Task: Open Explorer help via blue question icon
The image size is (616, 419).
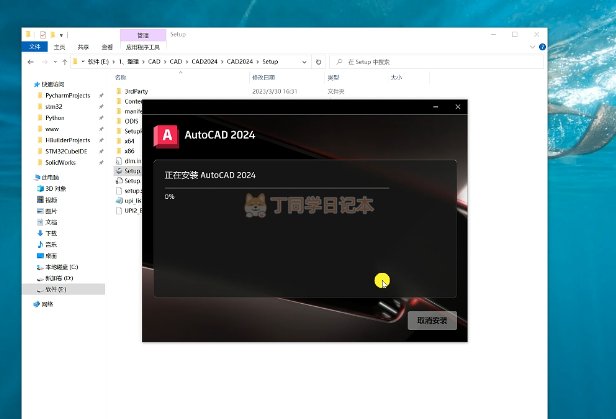Action: pyautogui.click(x=542, y=47)
